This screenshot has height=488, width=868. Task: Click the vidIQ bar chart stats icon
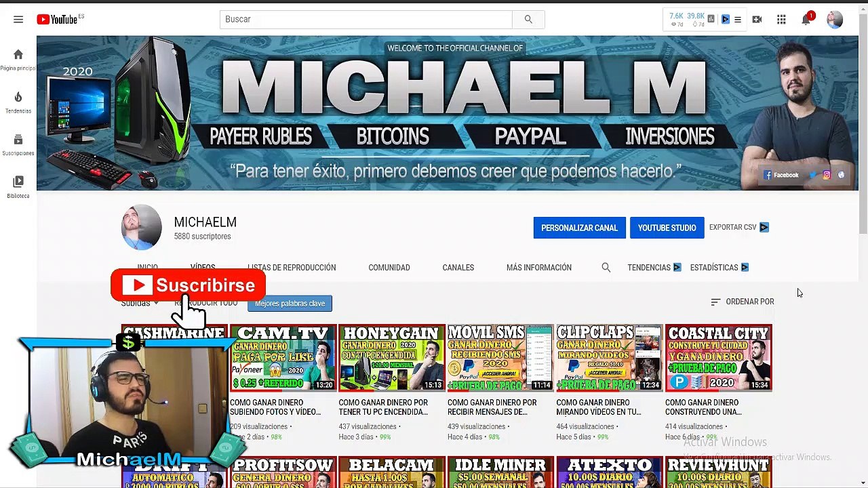coord(711,20)
